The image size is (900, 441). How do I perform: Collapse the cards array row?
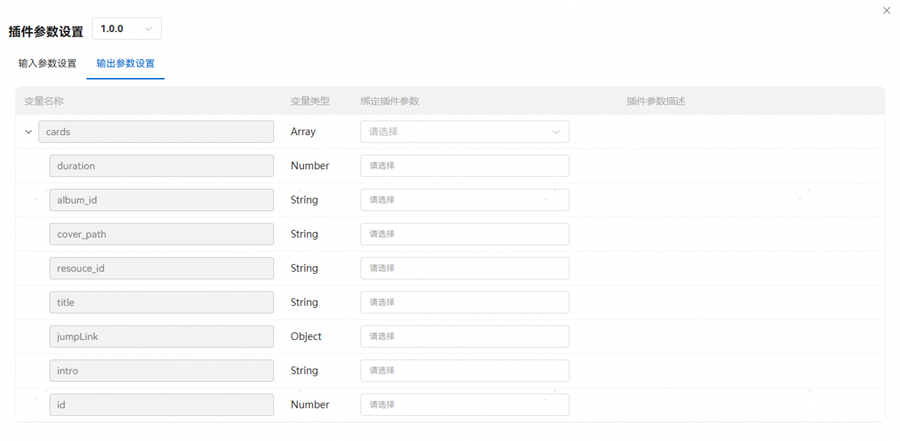click(29, 131)
